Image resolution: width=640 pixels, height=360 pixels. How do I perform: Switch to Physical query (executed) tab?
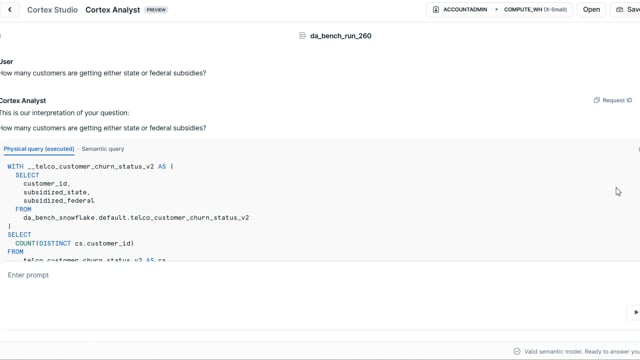pos(39,149)
